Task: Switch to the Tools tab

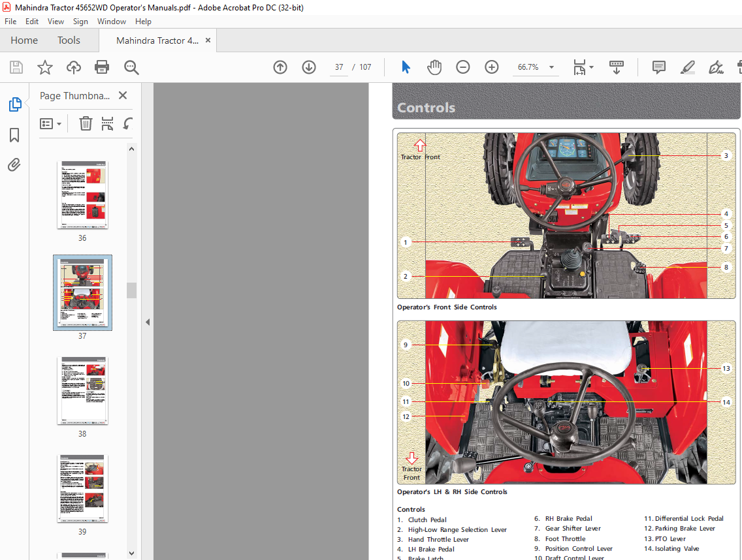Action: [x=69, y=40]
